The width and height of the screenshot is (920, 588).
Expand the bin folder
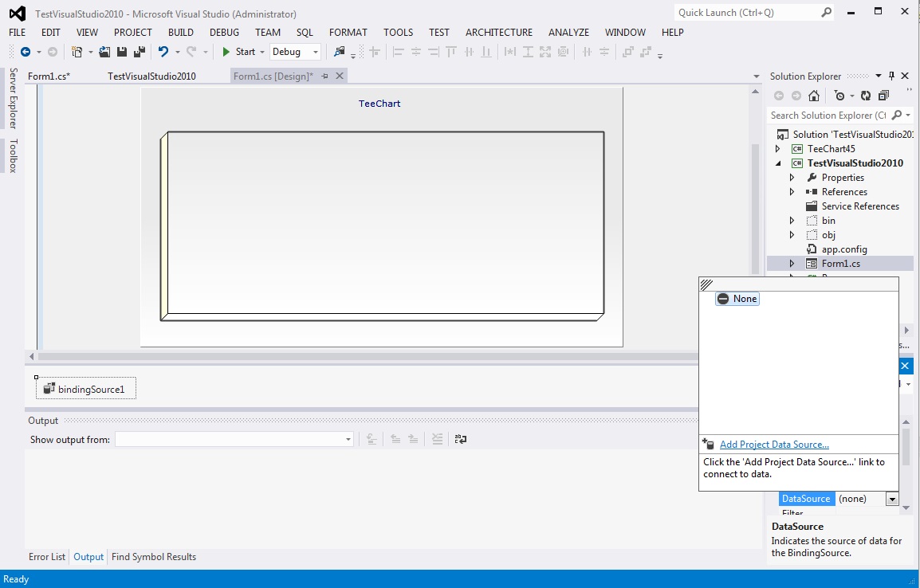tap(792, 221)
